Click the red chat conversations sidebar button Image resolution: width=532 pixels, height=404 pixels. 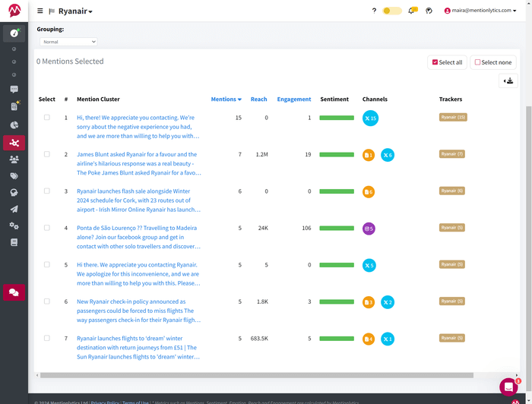point(14,292)
